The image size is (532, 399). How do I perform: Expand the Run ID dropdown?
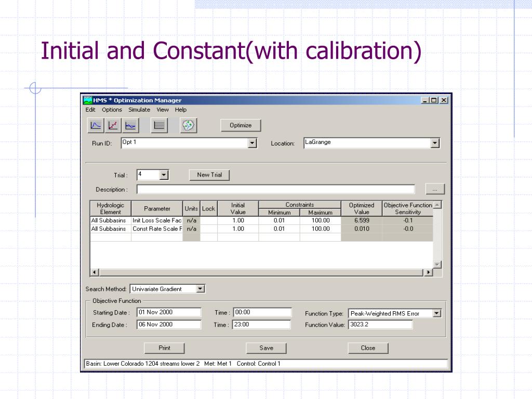click(x=252, y=143)
